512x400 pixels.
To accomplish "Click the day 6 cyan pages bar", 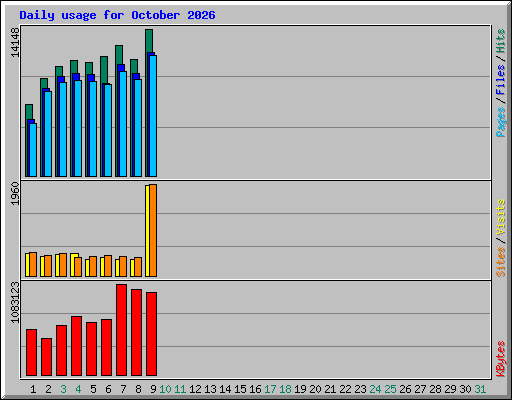I will click(x=108, y=130).
